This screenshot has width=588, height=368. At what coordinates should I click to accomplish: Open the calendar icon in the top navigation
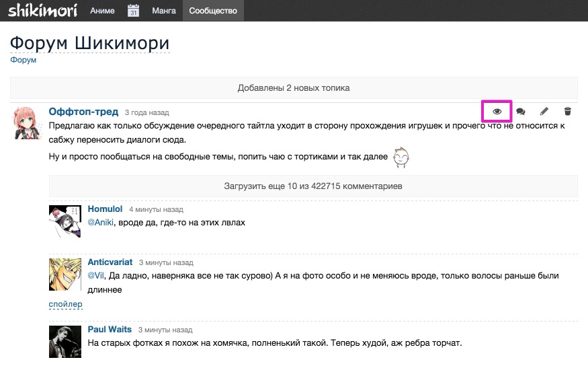(133, 11)
